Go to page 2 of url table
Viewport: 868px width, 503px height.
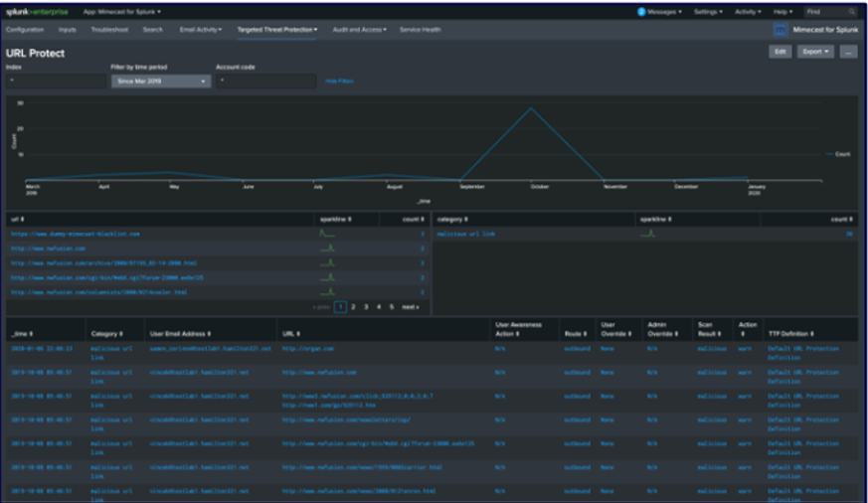[x=353, y=307]
